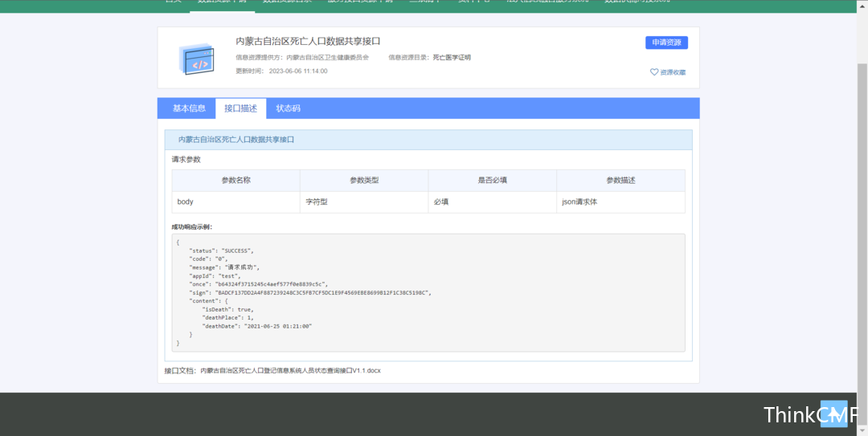Click inside the success response JSON code block
The image size is (868, 436).
428,293
